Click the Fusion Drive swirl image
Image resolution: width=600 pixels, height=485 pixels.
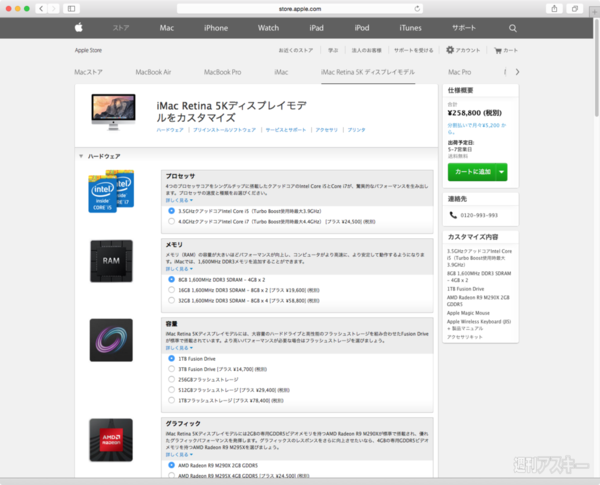(x=111, y=340)
